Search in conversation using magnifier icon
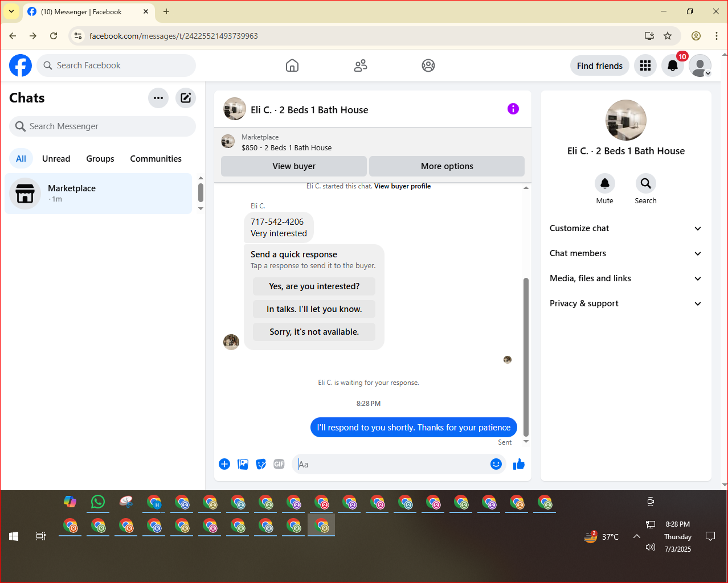 pyautogui.click(x=645, y=183)
